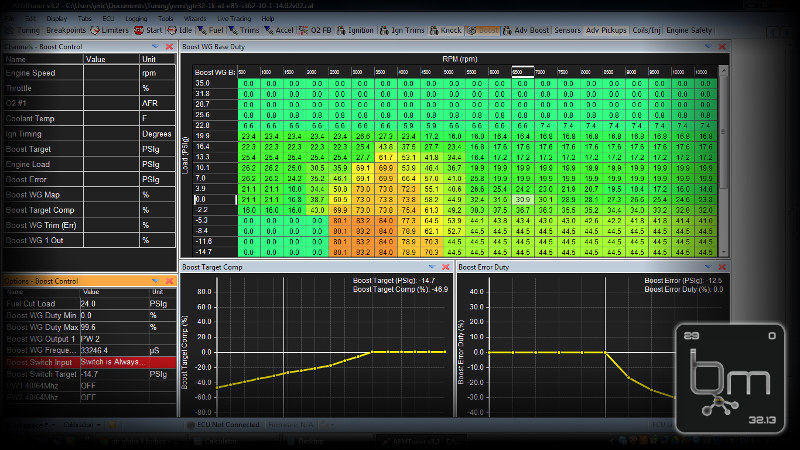Open Boost WG Output 1 PW 2 value

[113, 339]
